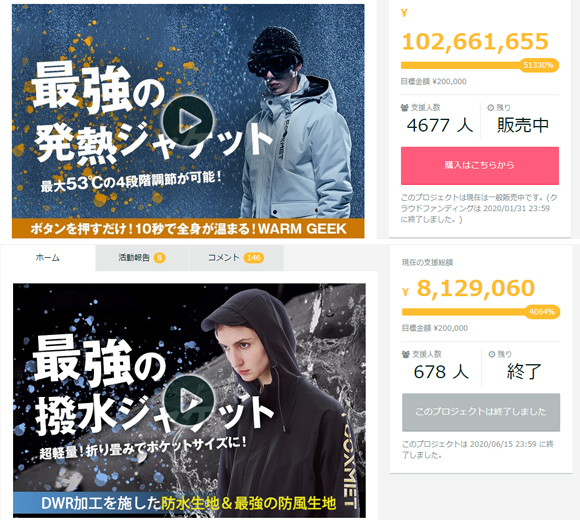Click the 146 comment count badge

click(254, 258)
